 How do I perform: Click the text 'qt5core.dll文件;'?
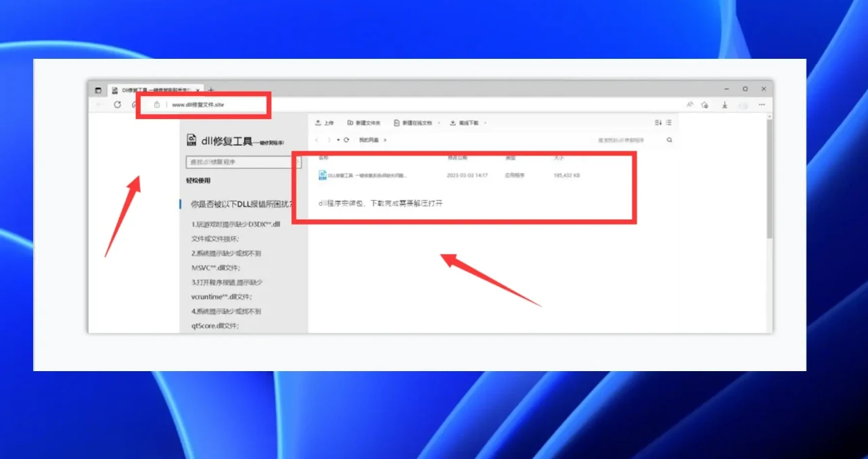(215, 326)
